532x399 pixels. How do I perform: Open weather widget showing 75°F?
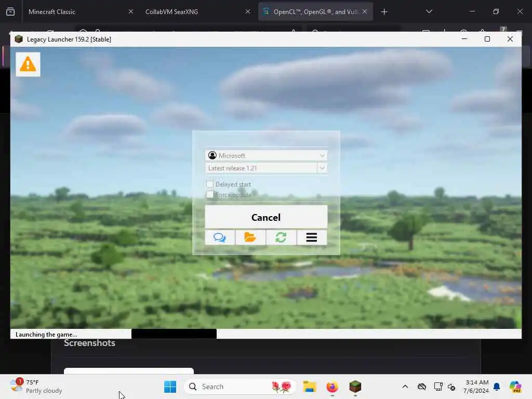point(36,387)
